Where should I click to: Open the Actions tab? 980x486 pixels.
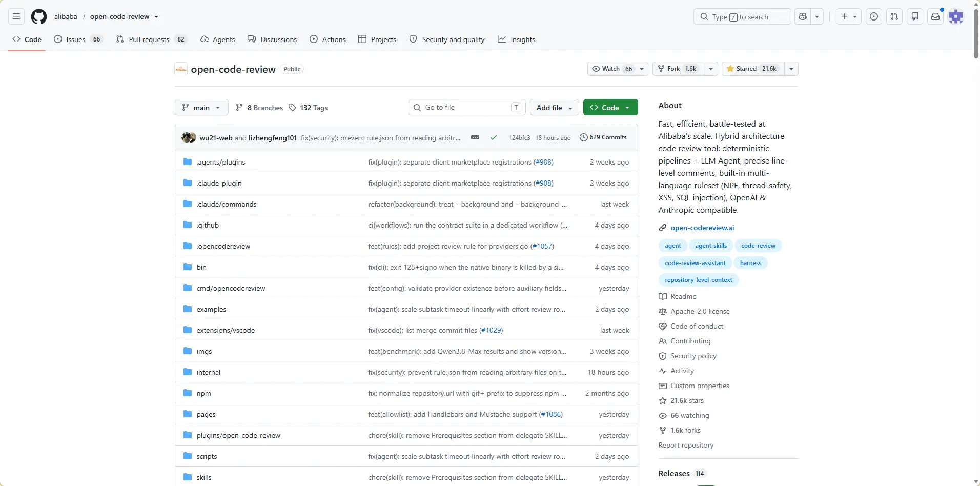tap(328, 39)
